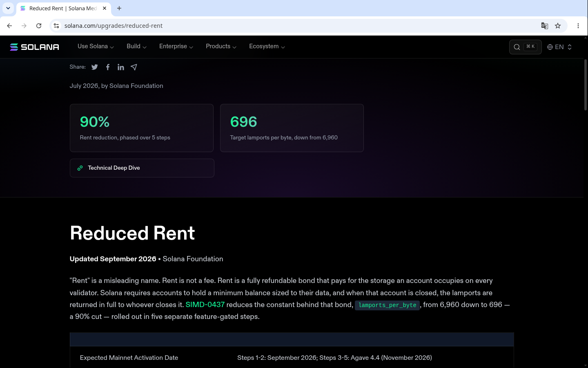Translate this page via toolbar icon

[x=545, y=26]
